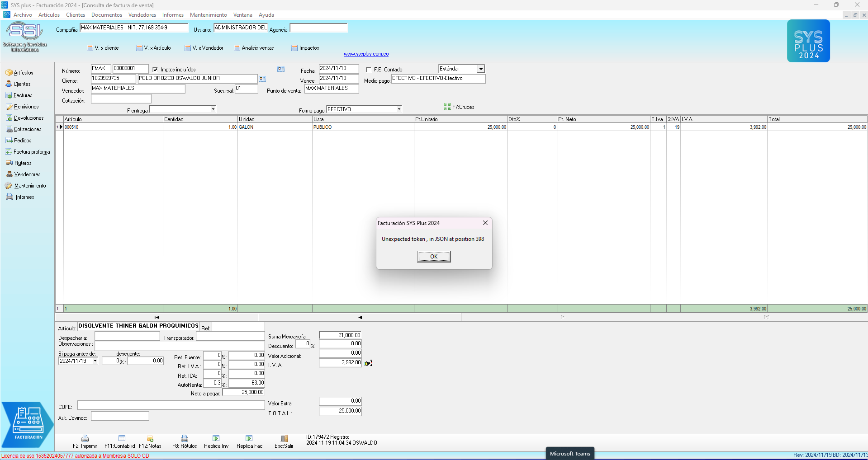This screenshot has width=868, height=460.
Task: Toggle F.E. Contado checkbox
Action: [369, 70]
